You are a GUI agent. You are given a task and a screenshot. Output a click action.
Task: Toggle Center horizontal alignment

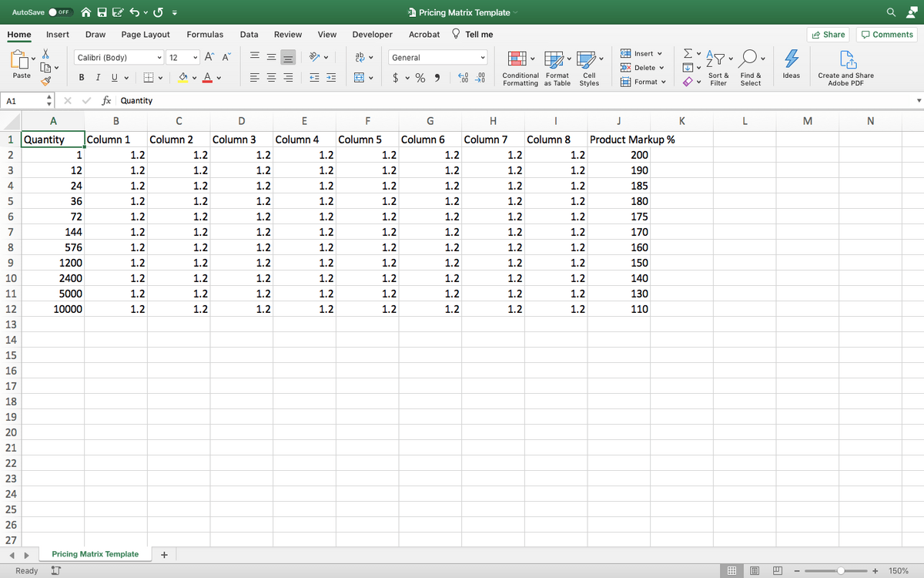[x=272, y=78]
